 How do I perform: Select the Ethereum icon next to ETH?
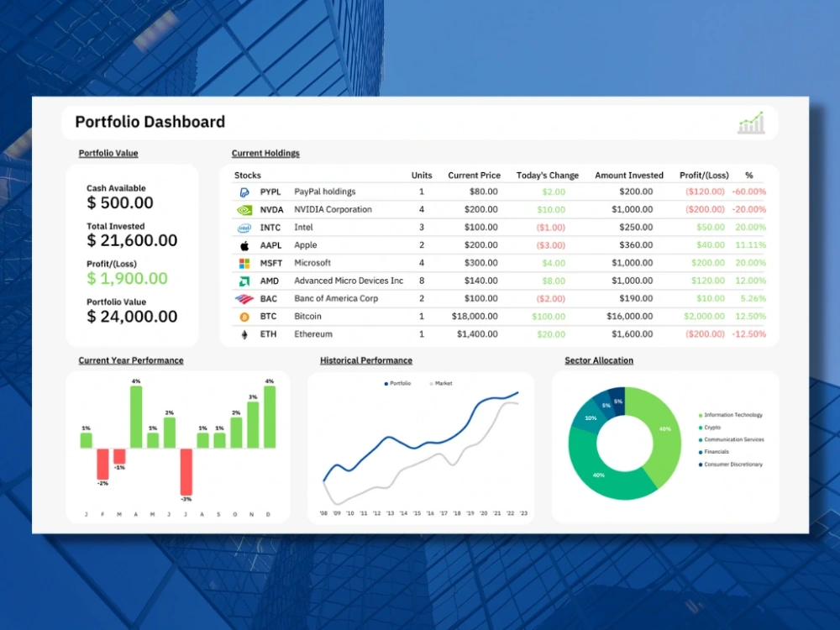coord(244,333)
